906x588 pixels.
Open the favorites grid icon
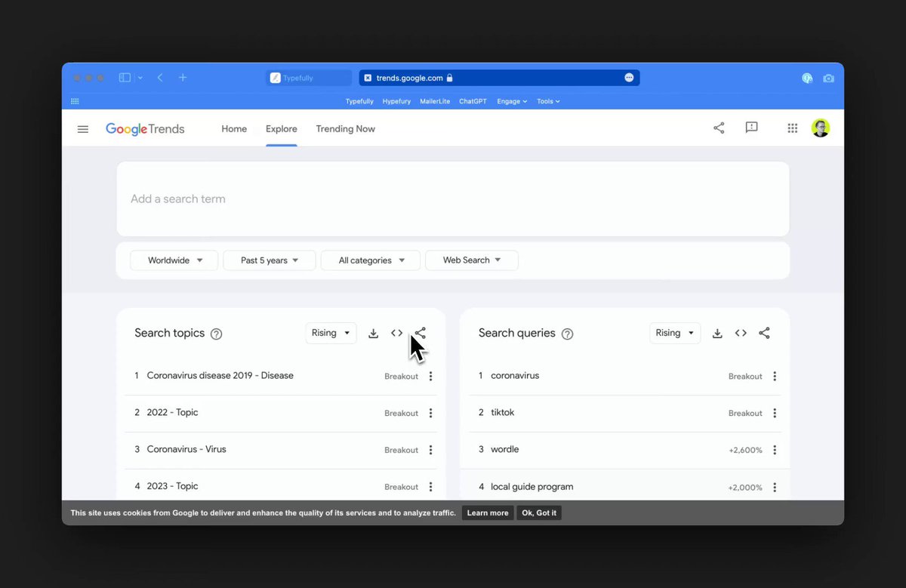pyautogui.click(x=75, y=101)
